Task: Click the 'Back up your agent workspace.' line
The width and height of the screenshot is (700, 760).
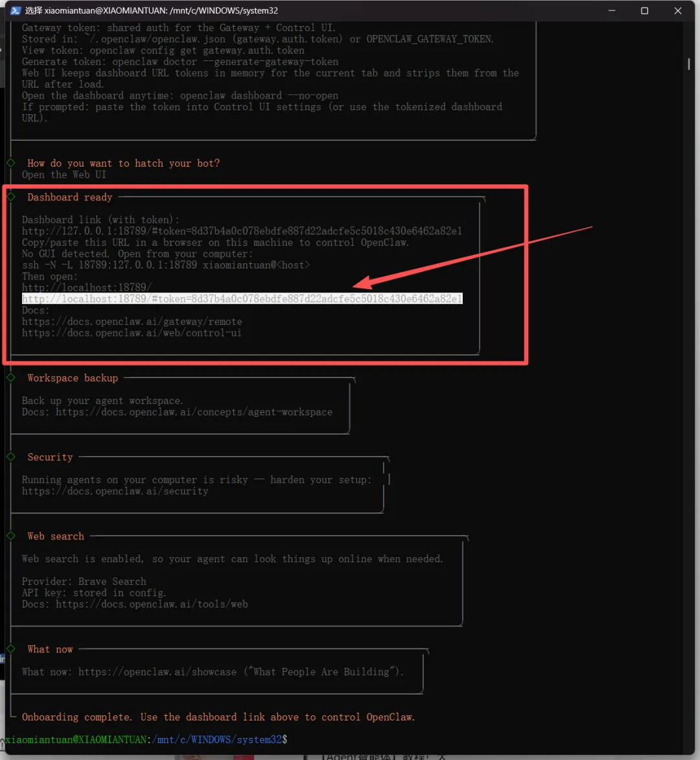Action: click(102, 401)
